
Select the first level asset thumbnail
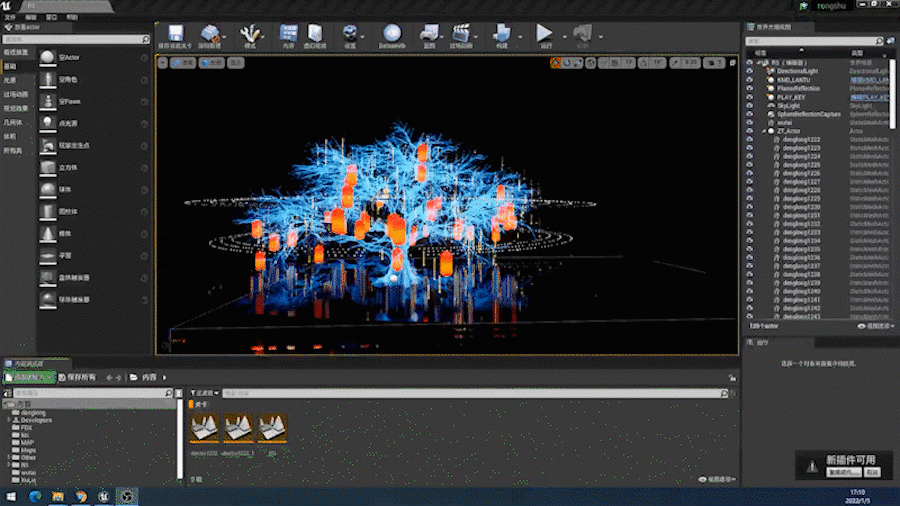[x=204, y=427]
